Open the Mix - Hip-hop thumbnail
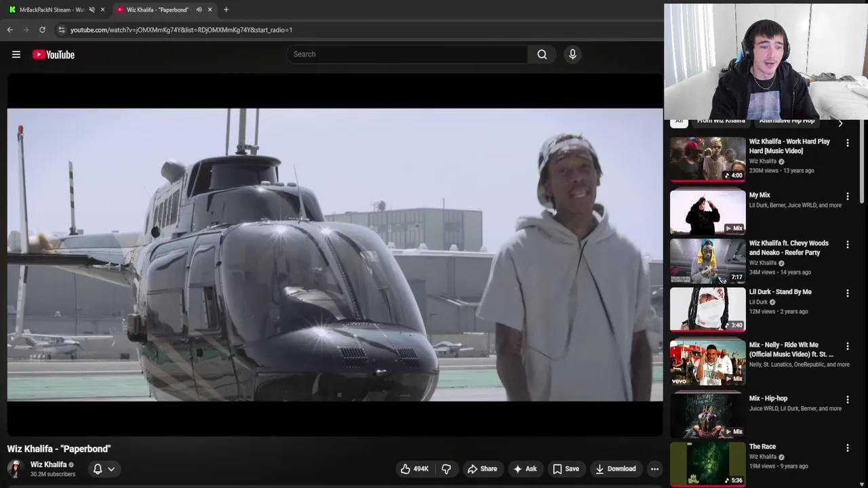 click(x=707, y=416)
